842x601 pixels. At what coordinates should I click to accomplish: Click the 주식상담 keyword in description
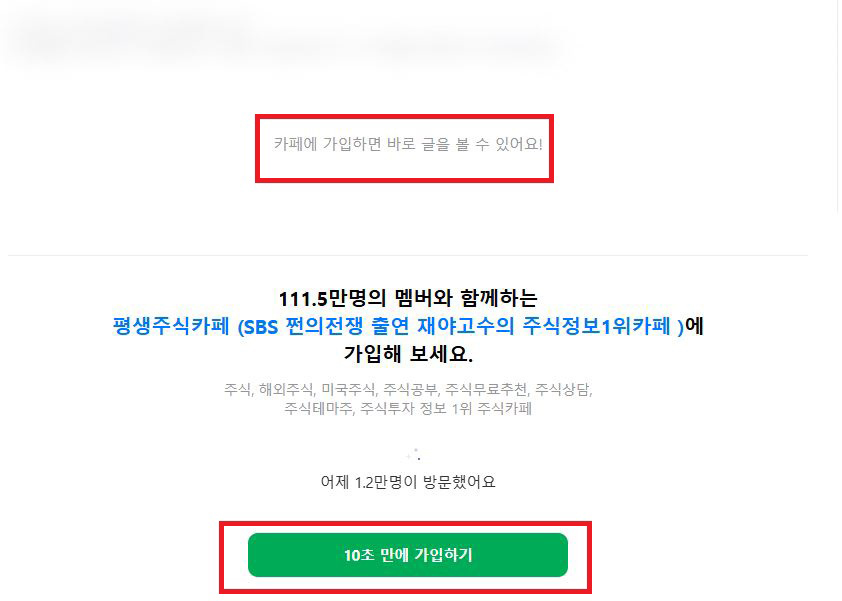coord(563,389)
